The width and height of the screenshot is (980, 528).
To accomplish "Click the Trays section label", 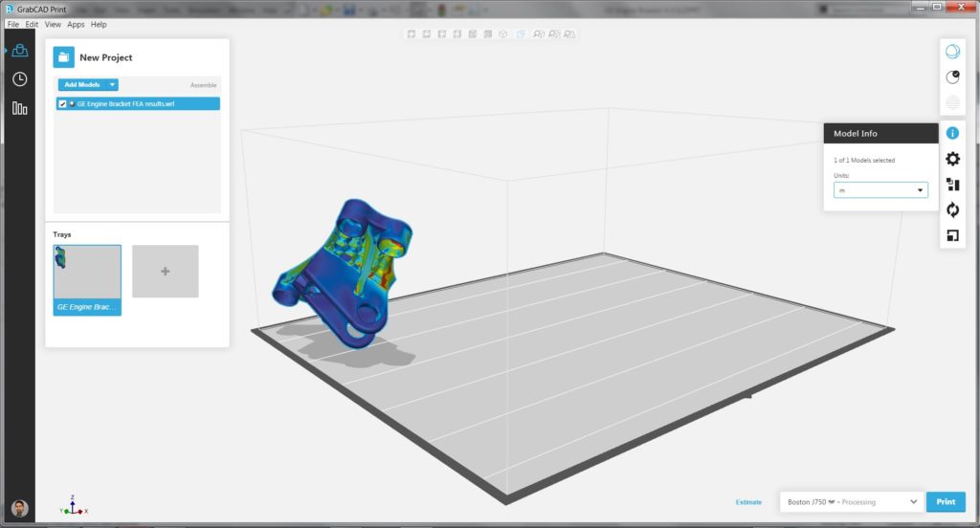I will 62,234.
